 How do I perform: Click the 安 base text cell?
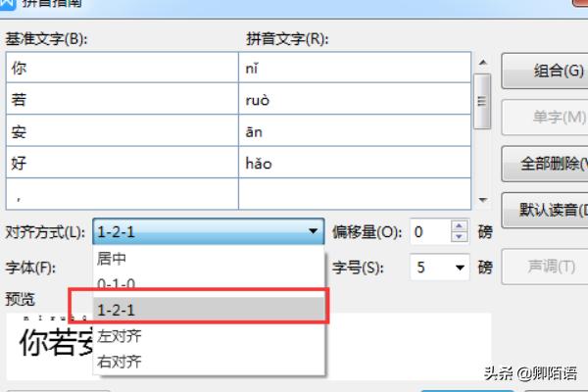point(122,131)
